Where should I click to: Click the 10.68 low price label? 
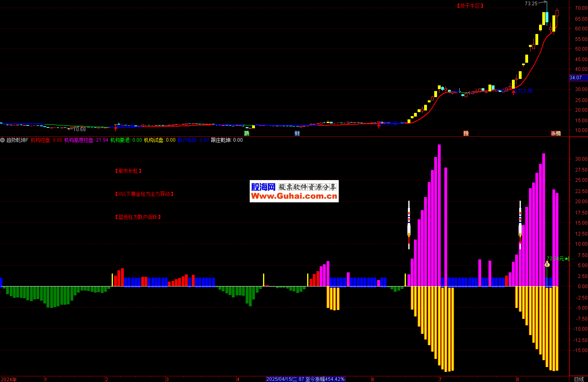click(79, 129)
